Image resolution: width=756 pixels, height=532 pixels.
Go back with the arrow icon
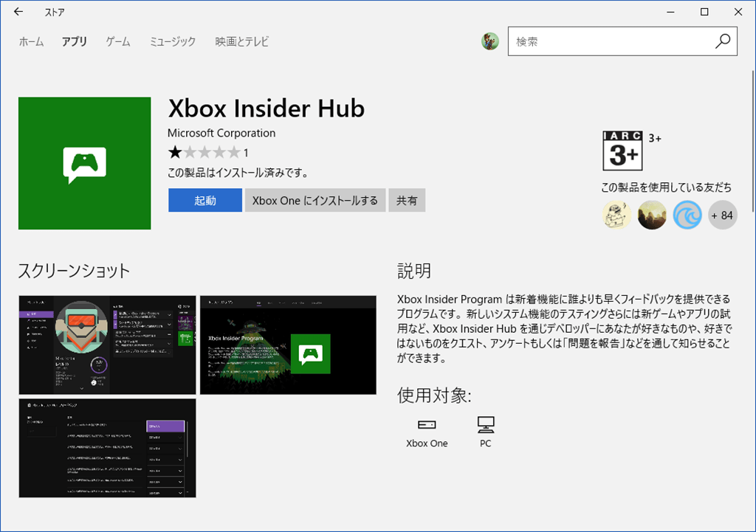pos(18,12)
